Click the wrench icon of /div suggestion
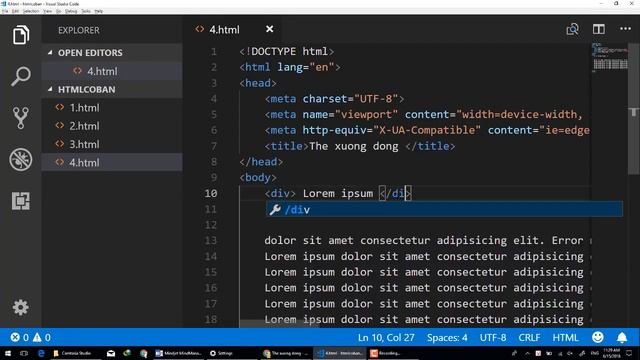Image resolution: width=640 pixels, height=360 pixels. [x=275, y=209]
